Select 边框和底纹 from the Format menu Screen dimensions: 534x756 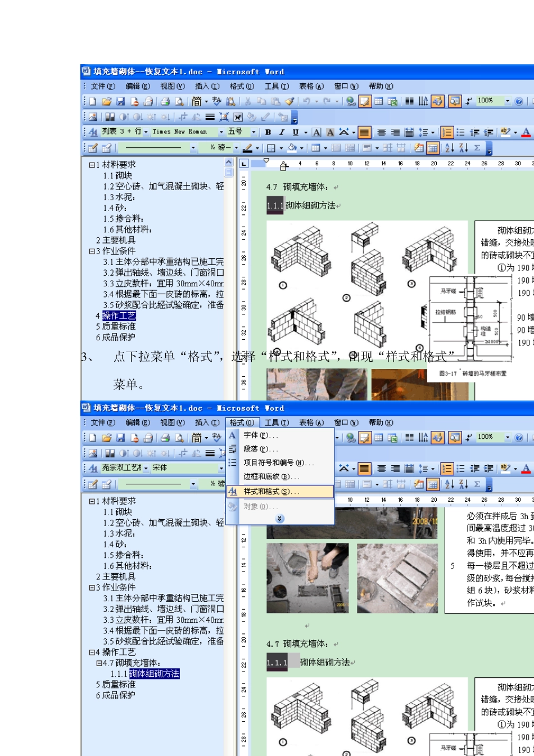click(x=280, y=477)
